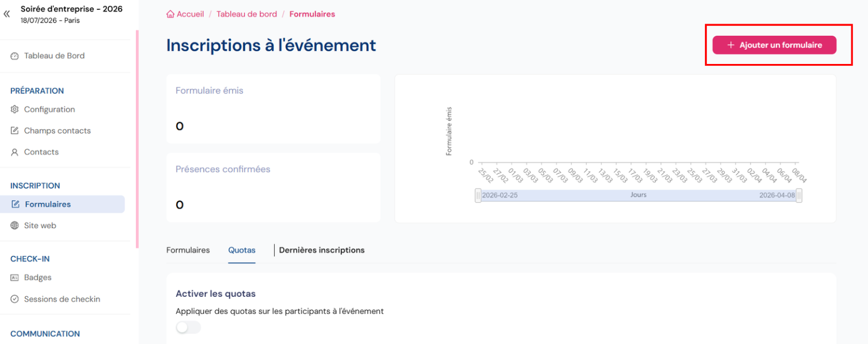The width and height of the screenshot is (868, 344).
Task: Click the 2026-02-25 start date label
Action: [x=500, y=195]
